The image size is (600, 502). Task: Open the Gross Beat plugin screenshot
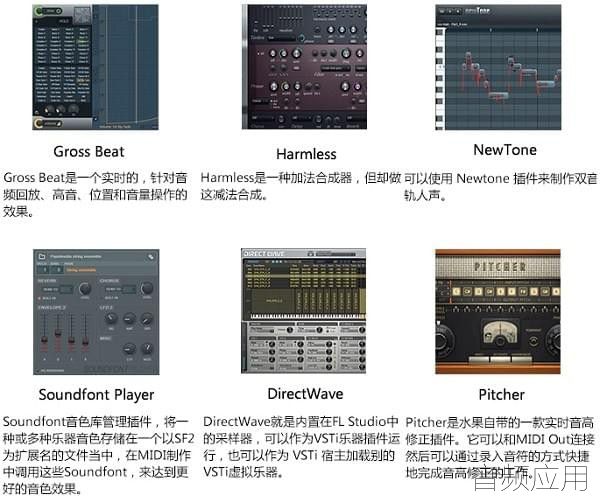(x=95, y=67)
